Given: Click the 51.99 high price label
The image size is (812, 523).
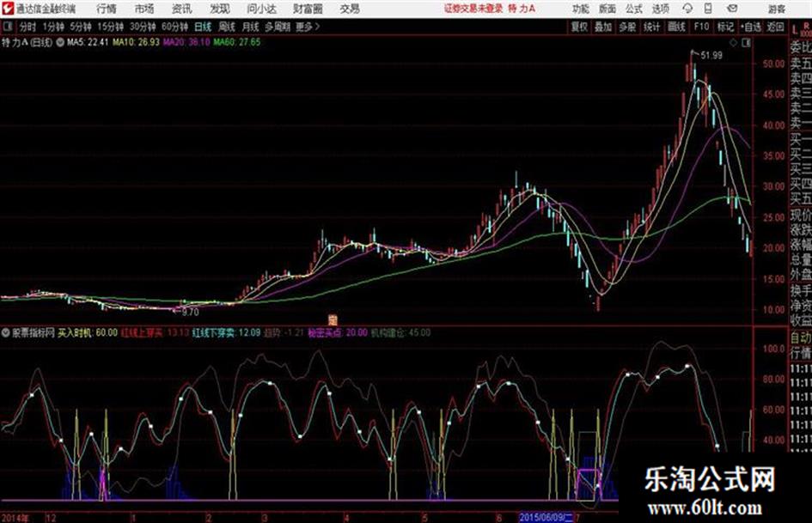Looking at the screenshot, I should (711, 55).
